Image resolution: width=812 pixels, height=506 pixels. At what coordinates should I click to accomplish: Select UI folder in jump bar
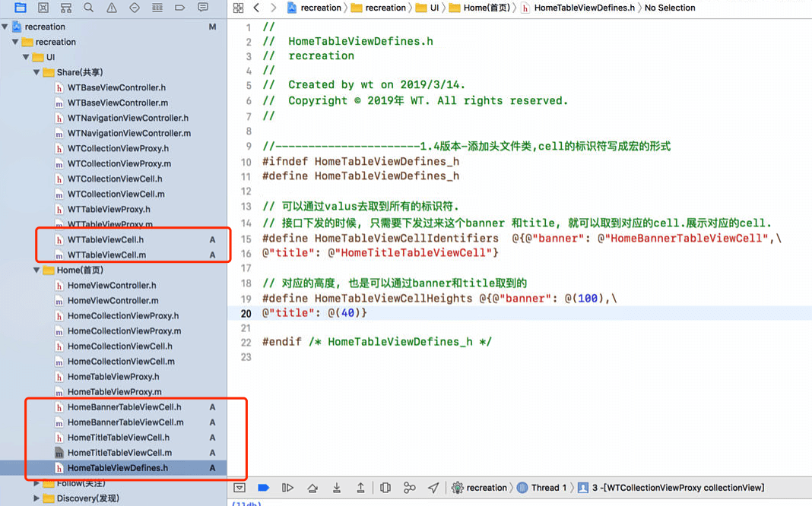click(428, 8)
